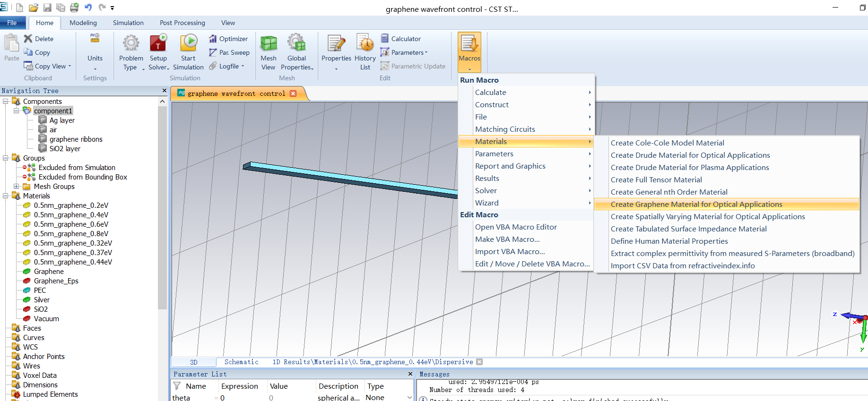Switch to the Simulation ribbon tab
This screenshot has width=868, height=401.
pos(128,23)
